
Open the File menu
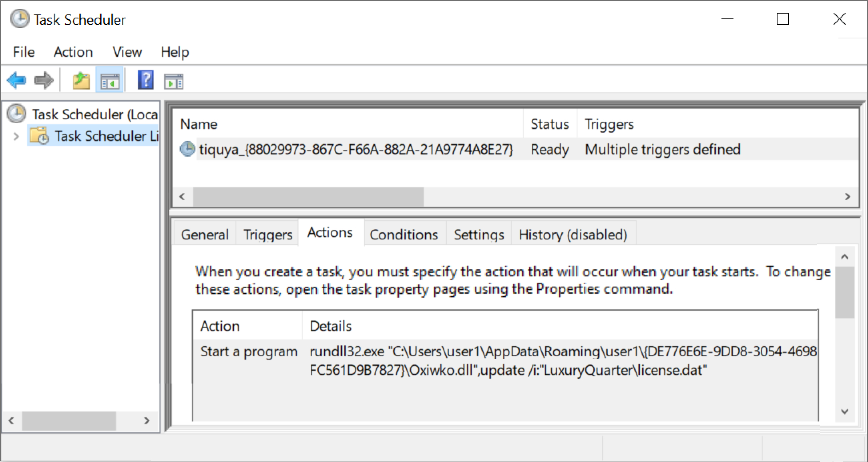24,52
